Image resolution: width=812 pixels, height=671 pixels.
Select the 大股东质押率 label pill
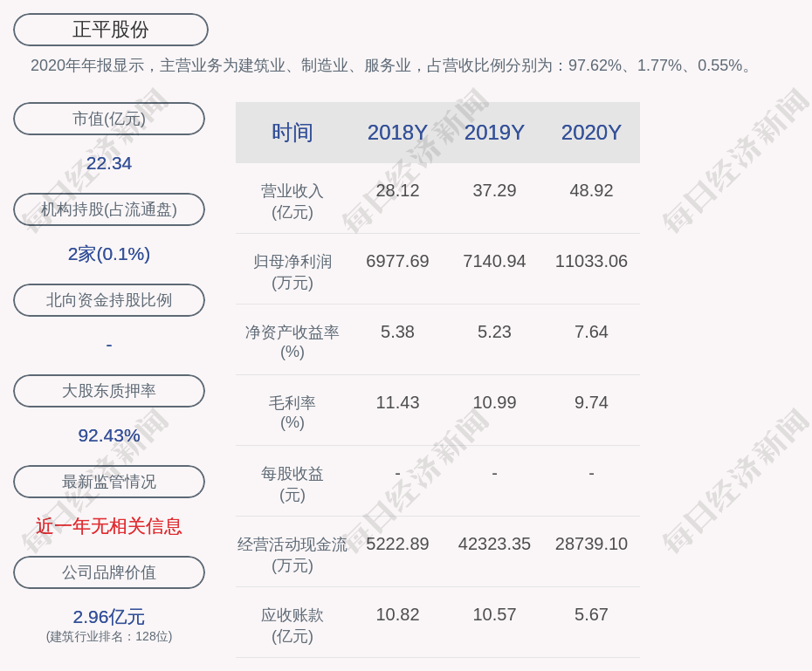click(109, 391)
